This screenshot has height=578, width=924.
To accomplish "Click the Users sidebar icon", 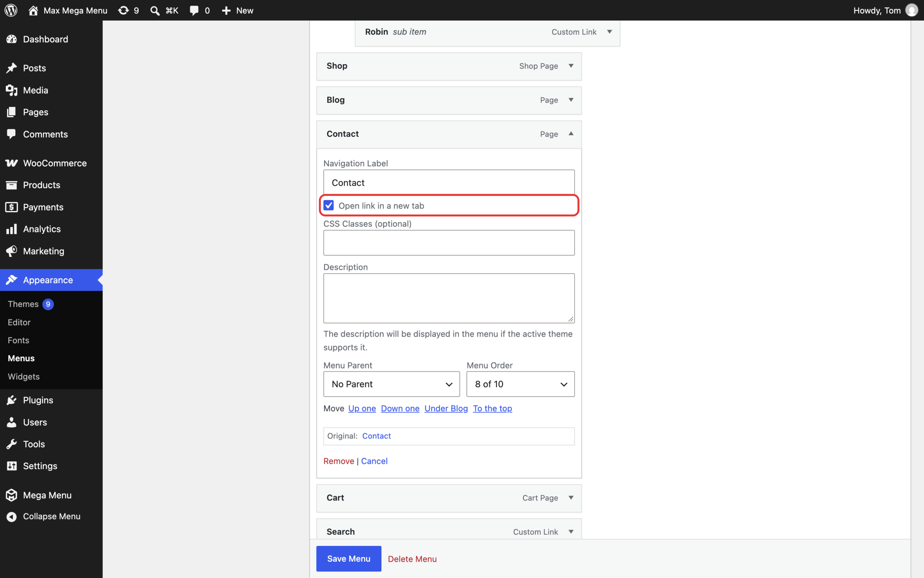I will tap(12, 422).
